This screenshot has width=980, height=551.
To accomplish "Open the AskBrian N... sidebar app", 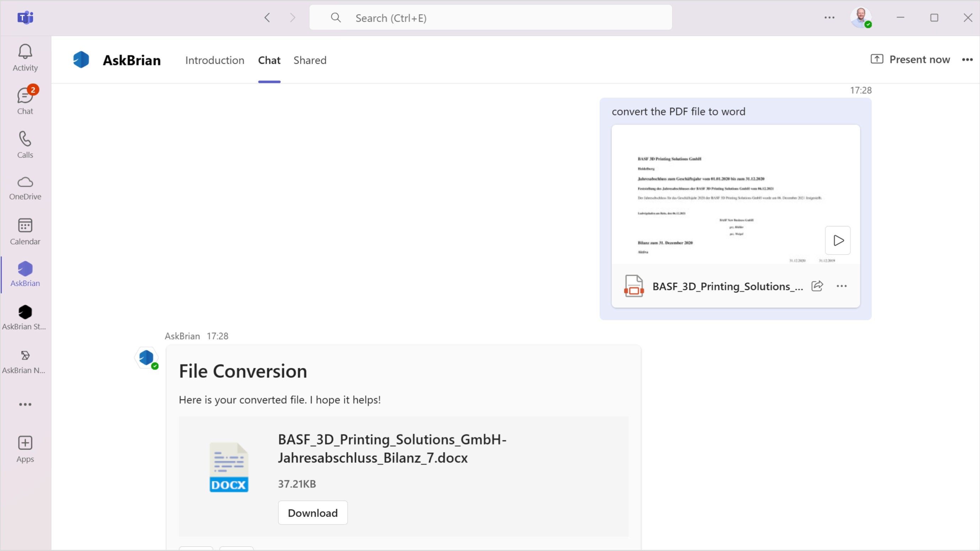I will coord(25,361).
